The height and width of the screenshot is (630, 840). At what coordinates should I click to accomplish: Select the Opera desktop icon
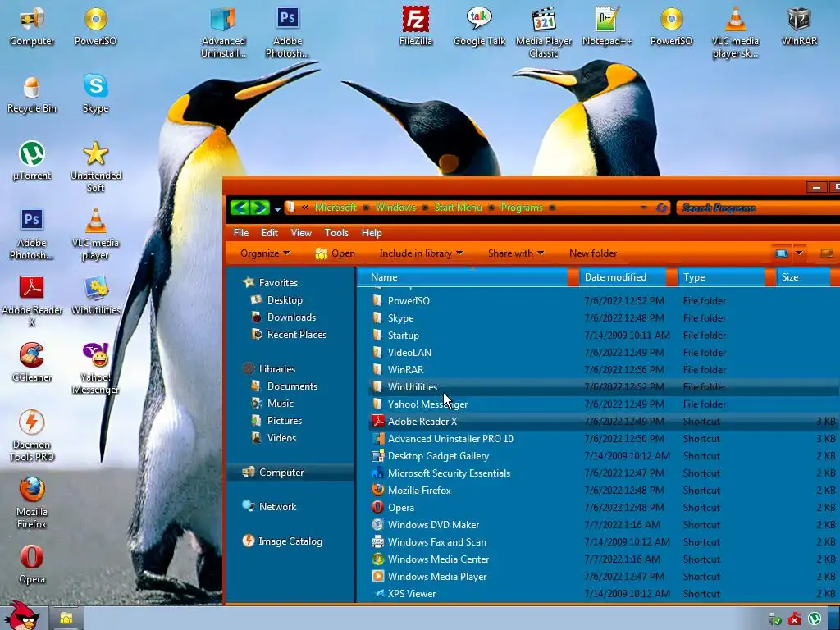[x=32, y=564]
